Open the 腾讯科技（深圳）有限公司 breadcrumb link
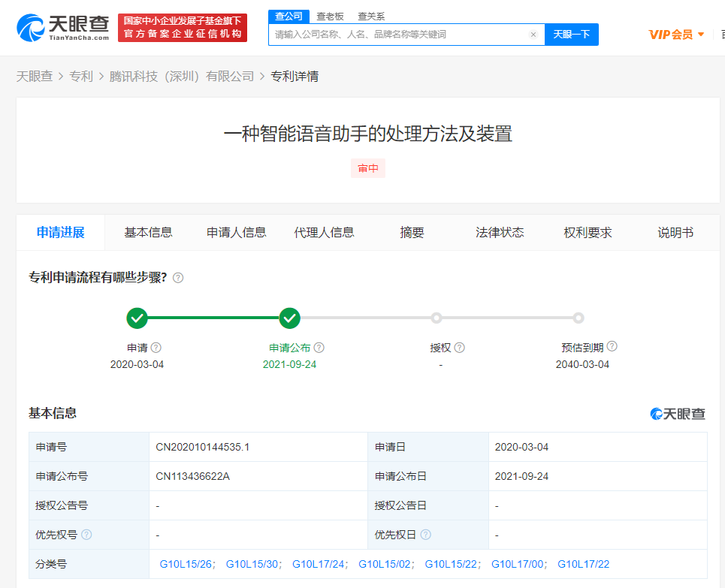 coord(182,77)
